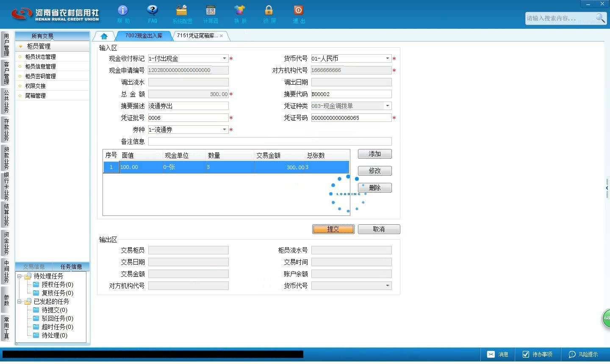Open 现金收付标记 dropdown
This screenshot has height=364, width=610.
point(225,58)
